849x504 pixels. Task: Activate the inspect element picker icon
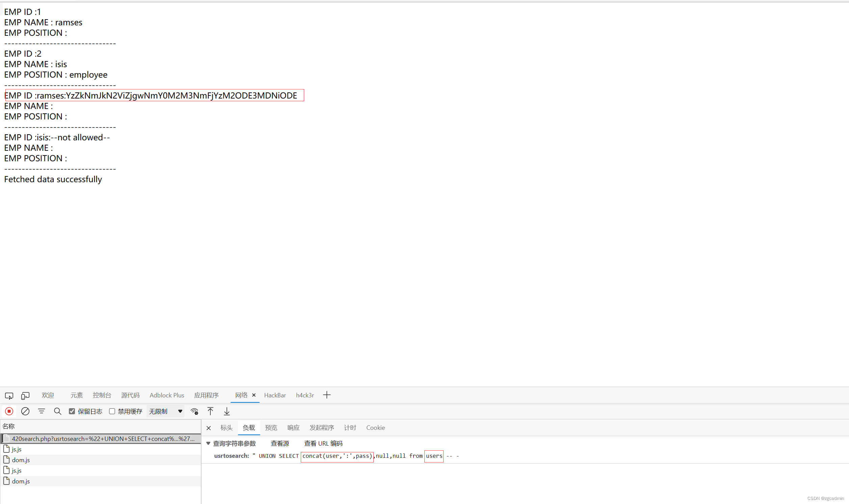pos(9,396)
